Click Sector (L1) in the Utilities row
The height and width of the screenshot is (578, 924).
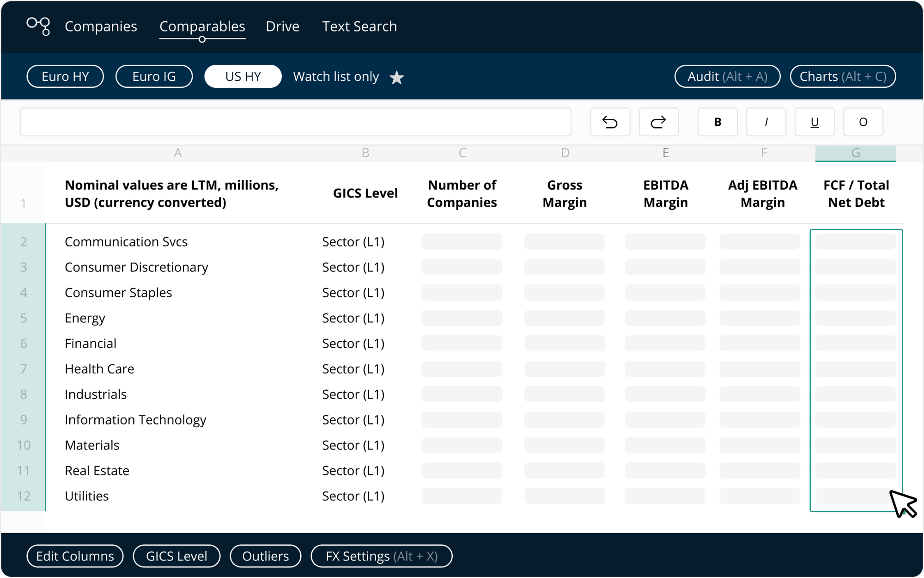point(353,496)
